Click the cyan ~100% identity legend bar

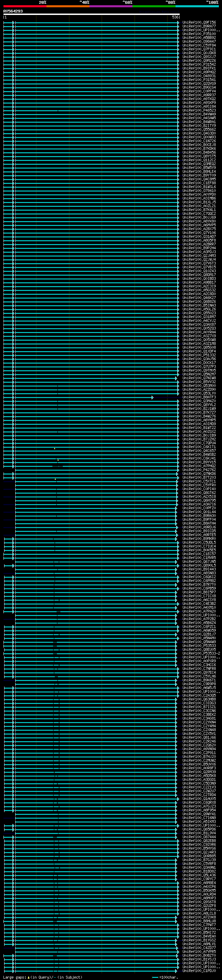click(x=197, y=6)
